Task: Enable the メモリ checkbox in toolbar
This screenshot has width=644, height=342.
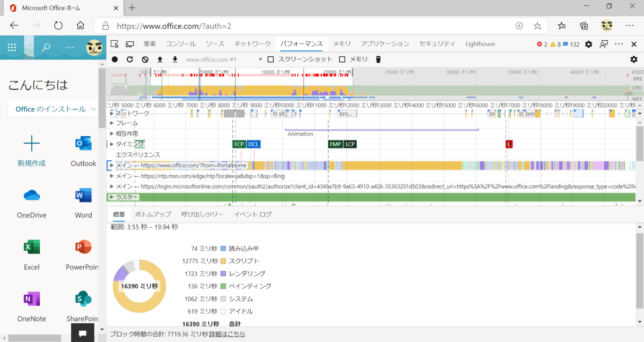Action: point(342,60)
